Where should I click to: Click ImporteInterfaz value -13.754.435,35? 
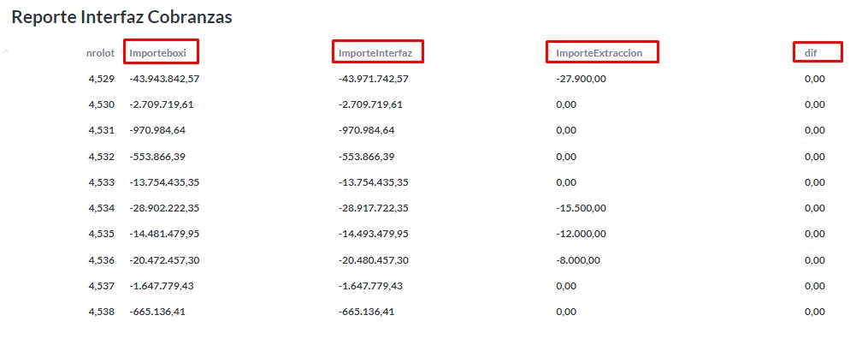374,182
